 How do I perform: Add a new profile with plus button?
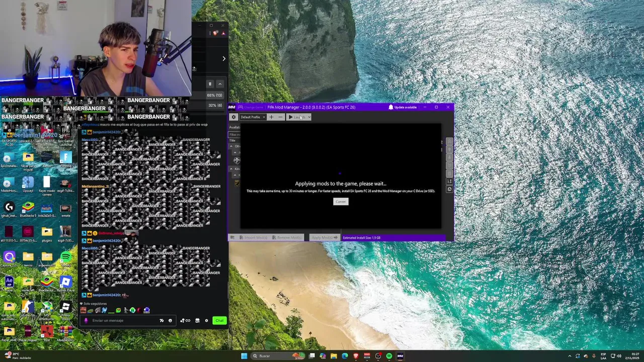click(271, 117)
